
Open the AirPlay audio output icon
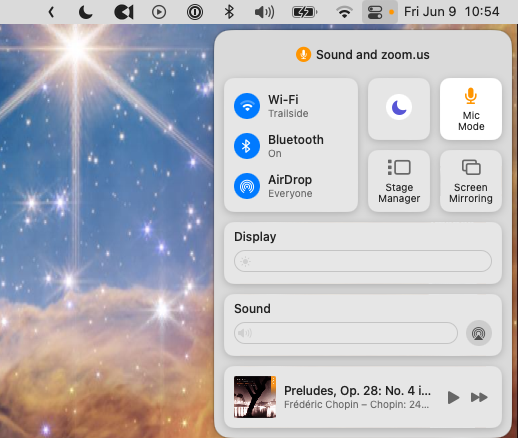point(479,333)
